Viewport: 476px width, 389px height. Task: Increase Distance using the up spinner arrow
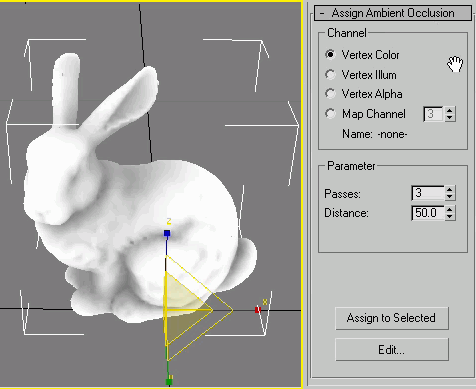pyautogui.click(x=450, y=209)
